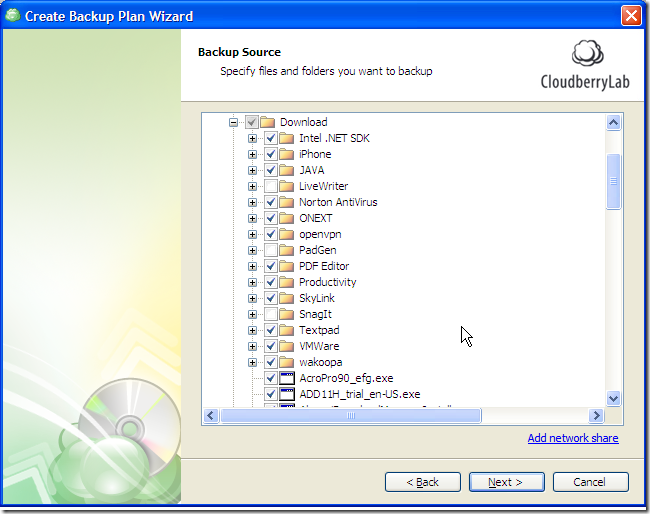Select the ADD11H_trial_en-US.exe file name
Viewport: 650px width, 514px height.
(x=360, y=394)
